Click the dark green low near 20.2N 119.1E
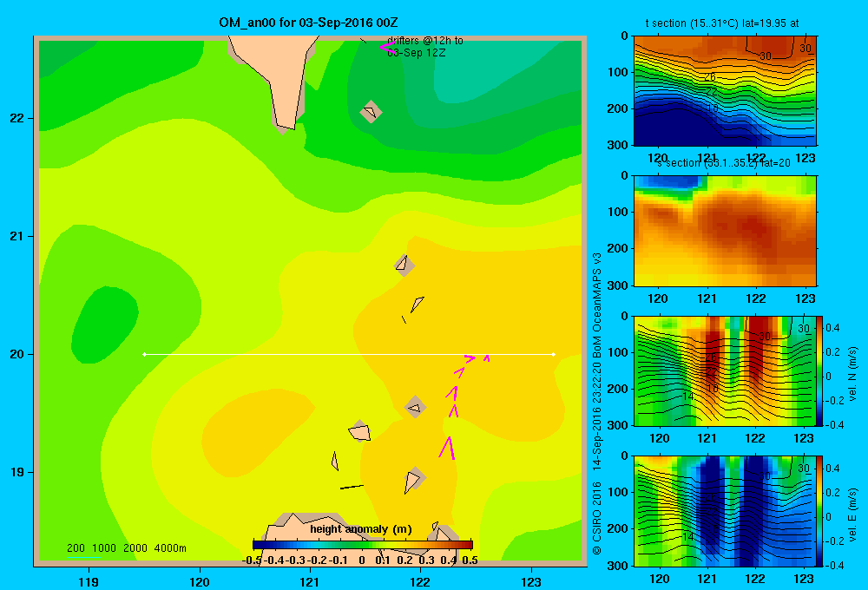 click(104, 324)
